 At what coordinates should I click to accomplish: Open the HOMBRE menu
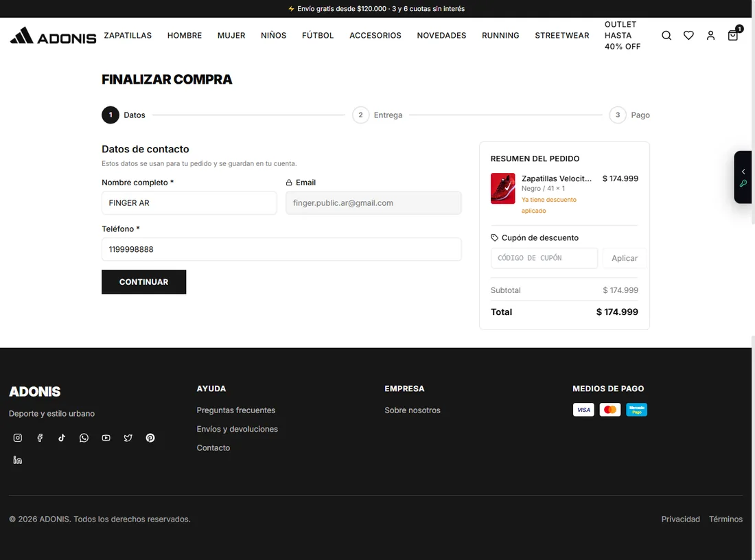185,35
